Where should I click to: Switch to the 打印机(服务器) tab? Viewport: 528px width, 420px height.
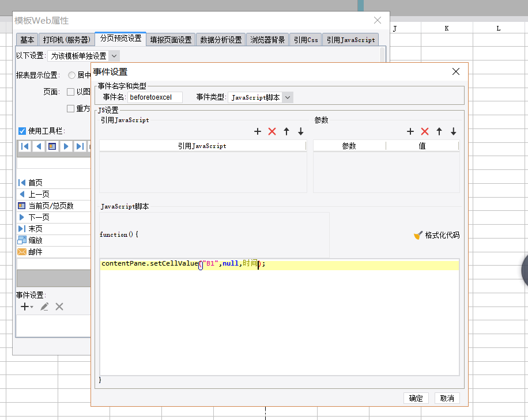66,40
